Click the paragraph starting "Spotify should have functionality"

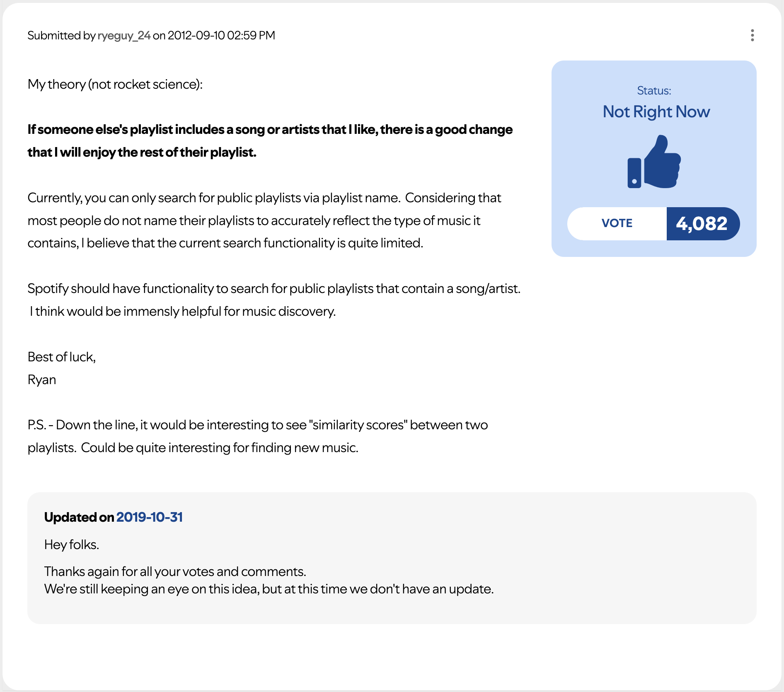point(273,300)
